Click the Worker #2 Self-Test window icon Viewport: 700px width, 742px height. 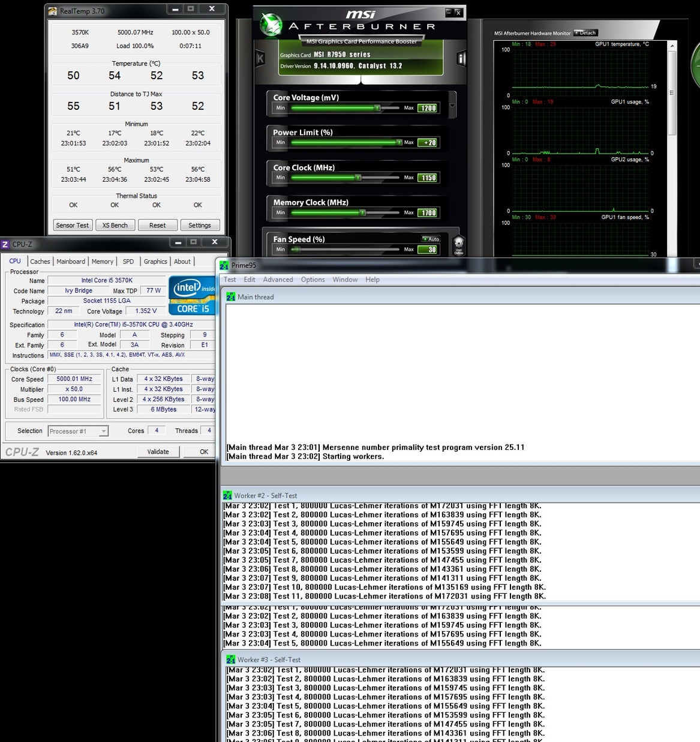click(x=227, y=495)
